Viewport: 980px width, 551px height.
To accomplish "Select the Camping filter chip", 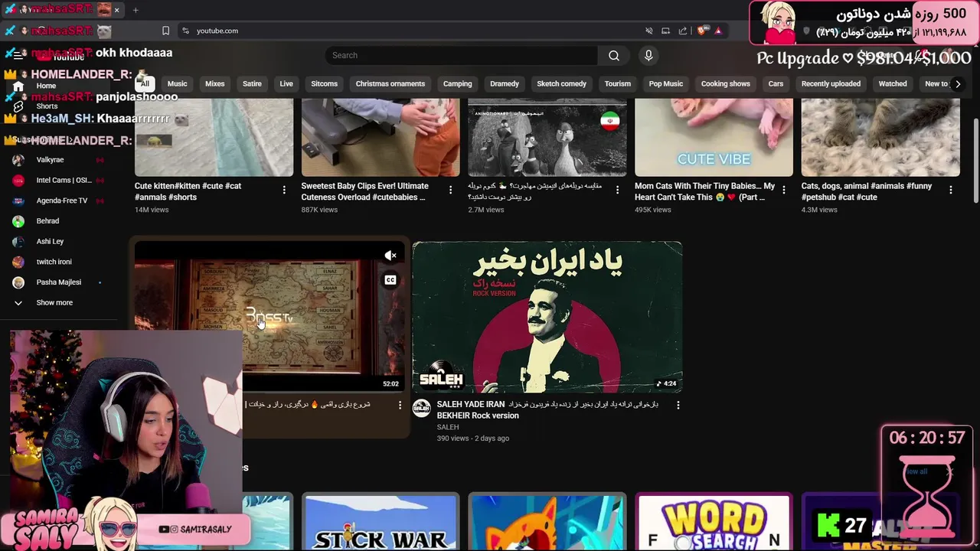I will click(458, 83).
